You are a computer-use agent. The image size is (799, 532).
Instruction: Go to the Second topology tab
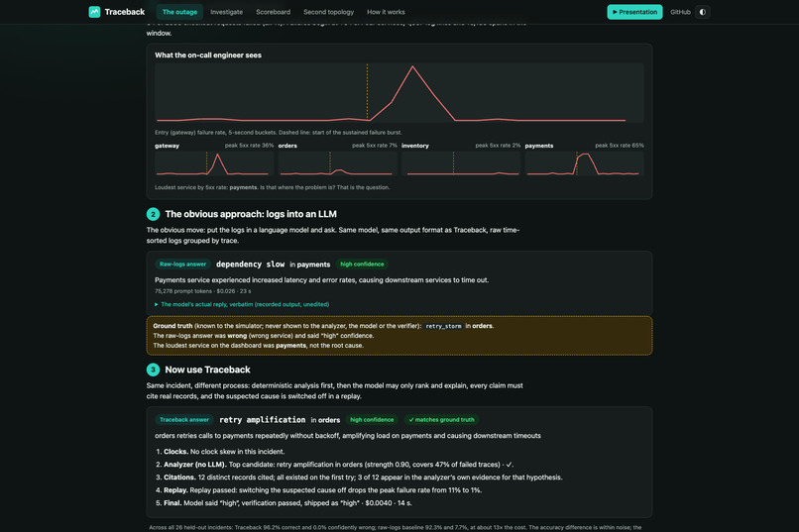[x=329, y=12]
